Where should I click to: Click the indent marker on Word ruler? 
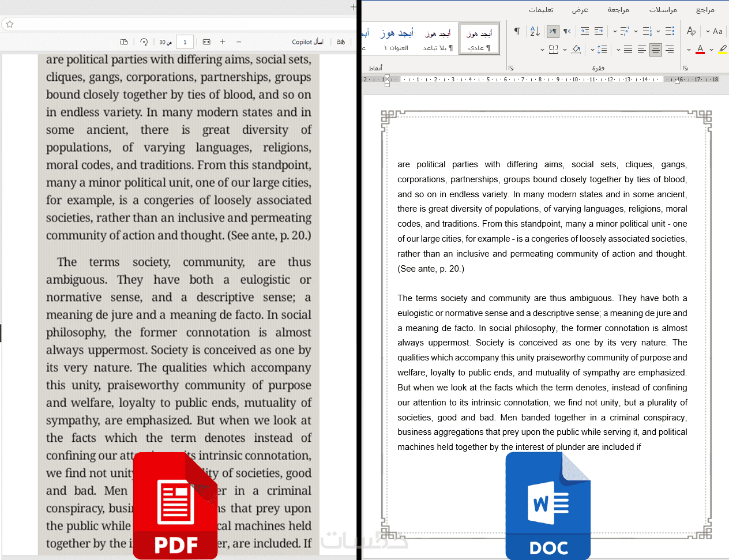click(x=387, y=80)
